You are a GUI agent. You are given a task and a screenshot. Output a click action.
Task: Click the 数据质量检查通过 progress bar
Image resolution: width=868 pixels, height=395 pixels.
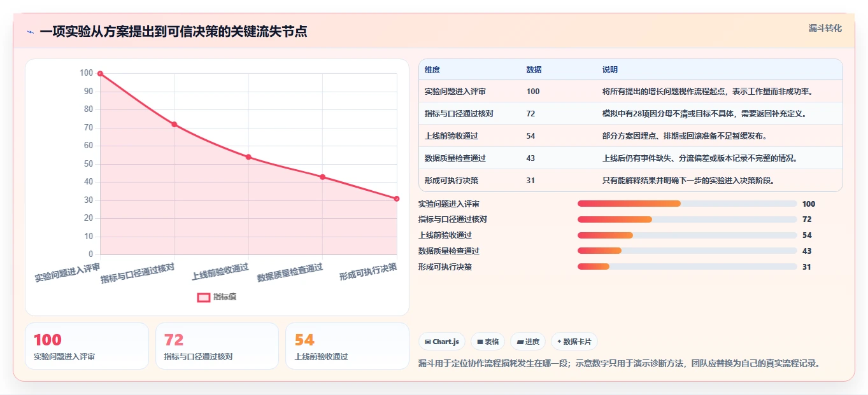[x=687, y=251]
